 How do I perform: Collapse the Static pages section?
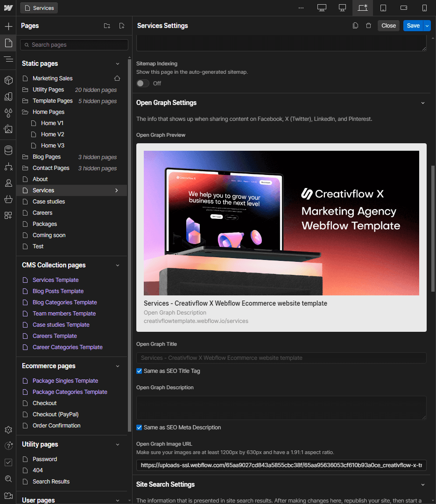(118, 63)
